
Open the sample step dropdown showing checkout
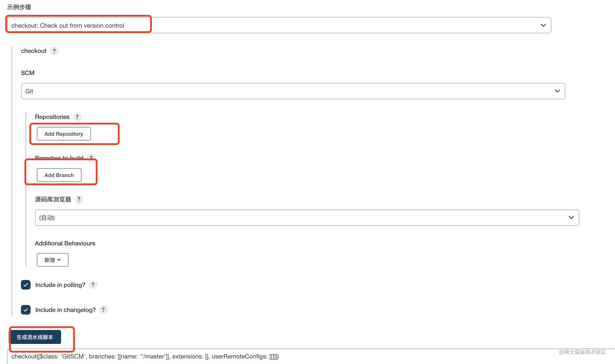[x=279, y=25]
